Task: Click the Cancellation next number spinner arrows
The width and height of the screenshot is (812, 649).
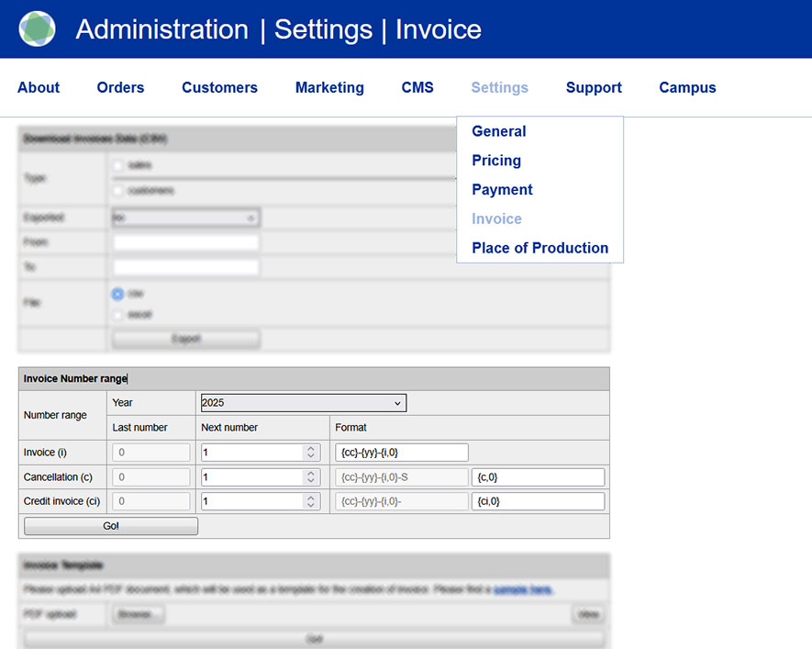Action: coord(311,477)
